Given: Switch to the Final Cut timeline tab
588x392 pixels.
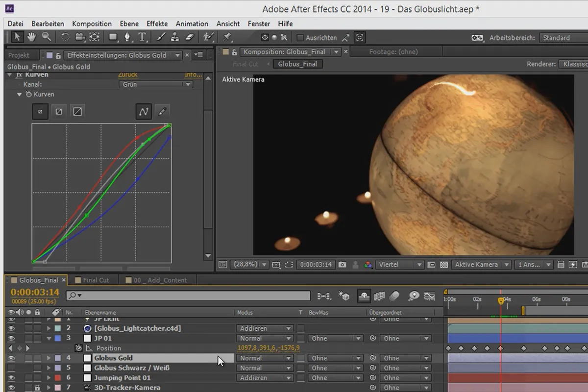Looking at the screenshot, I should click(96, 280).
